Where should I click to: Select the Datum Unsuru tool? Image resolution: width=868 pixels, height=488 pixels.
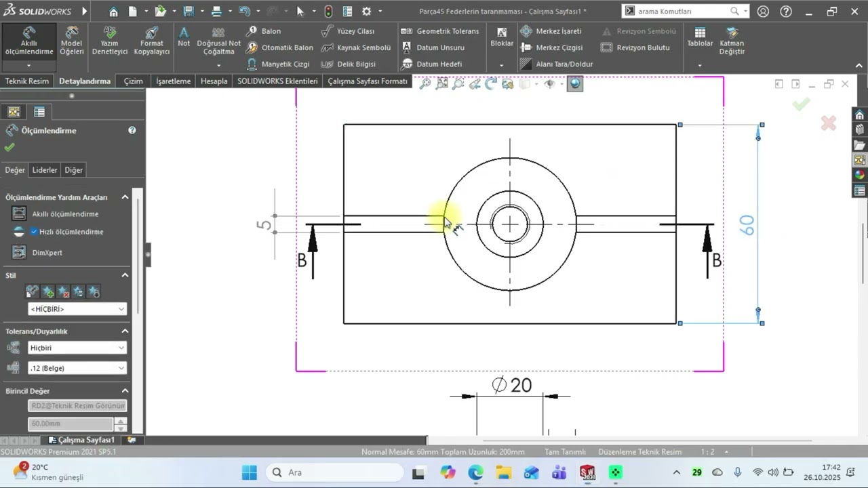tap(433, 47)
